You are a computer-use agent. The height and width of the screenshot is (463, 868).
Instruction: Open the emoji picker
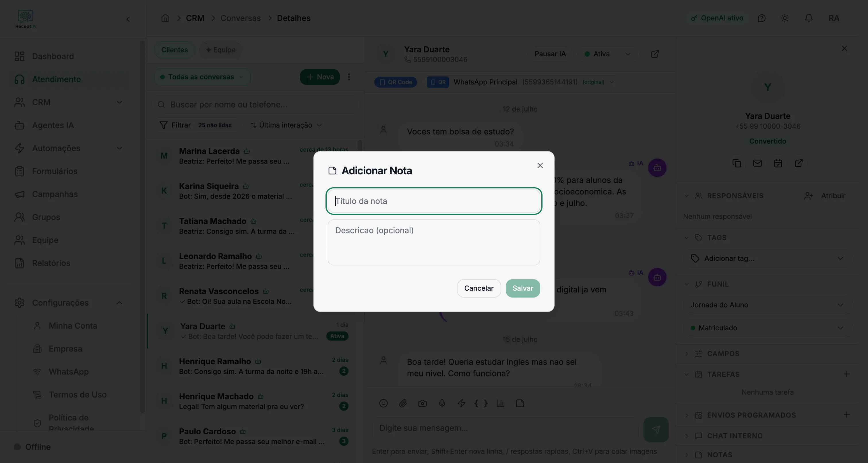(383, 403)
